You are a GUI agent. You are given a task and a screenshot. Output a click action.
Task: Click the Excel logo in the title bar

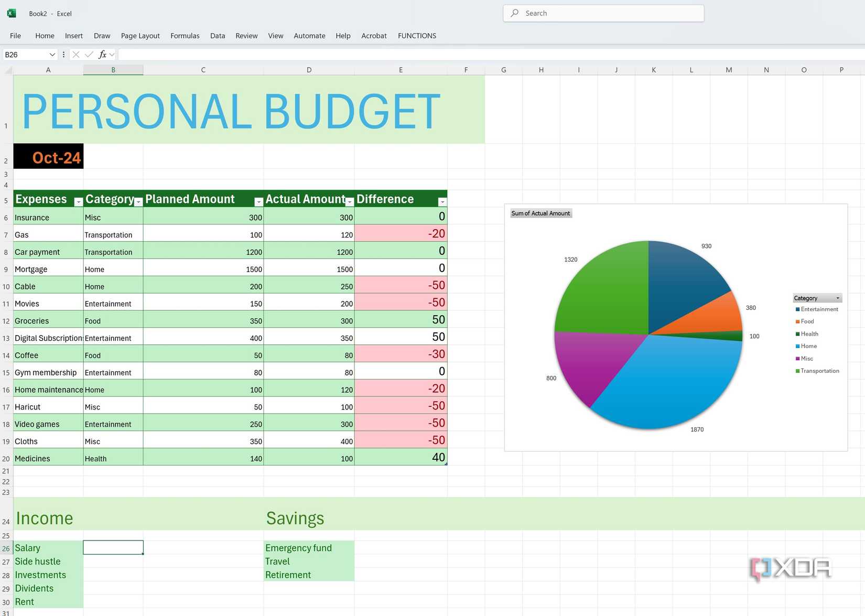point(11,13)
